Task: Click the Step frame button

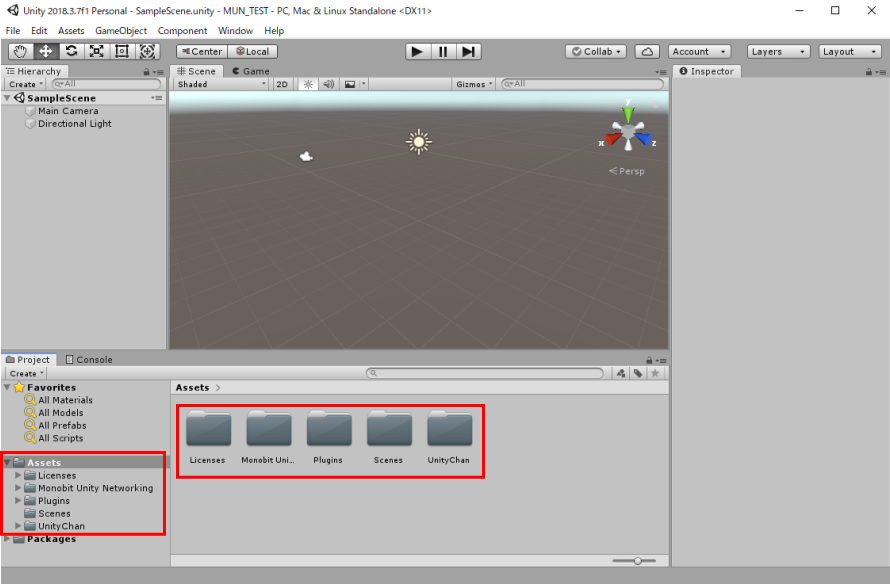Action: pyautogui.click(x=468, y=52)
